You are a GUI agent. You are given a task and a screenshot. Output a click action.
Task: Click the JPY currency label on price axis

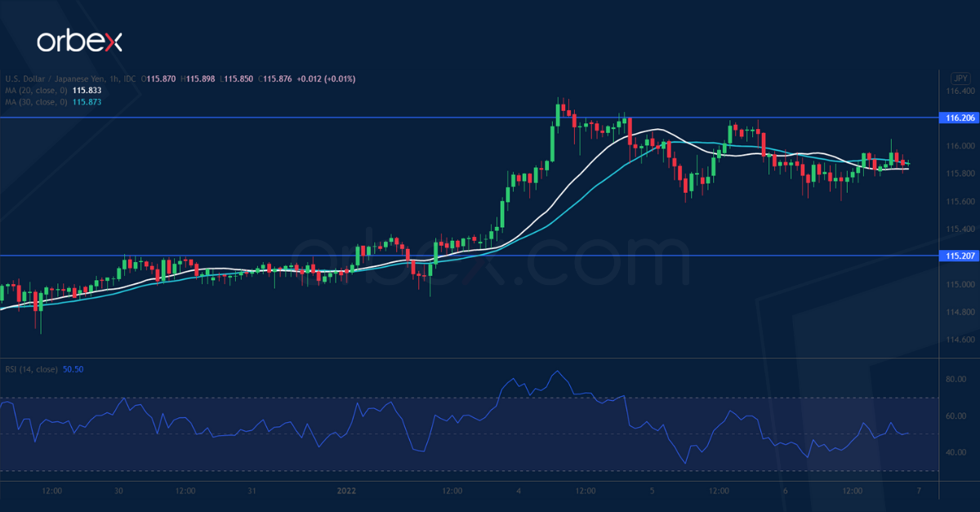tap(961, 78)
